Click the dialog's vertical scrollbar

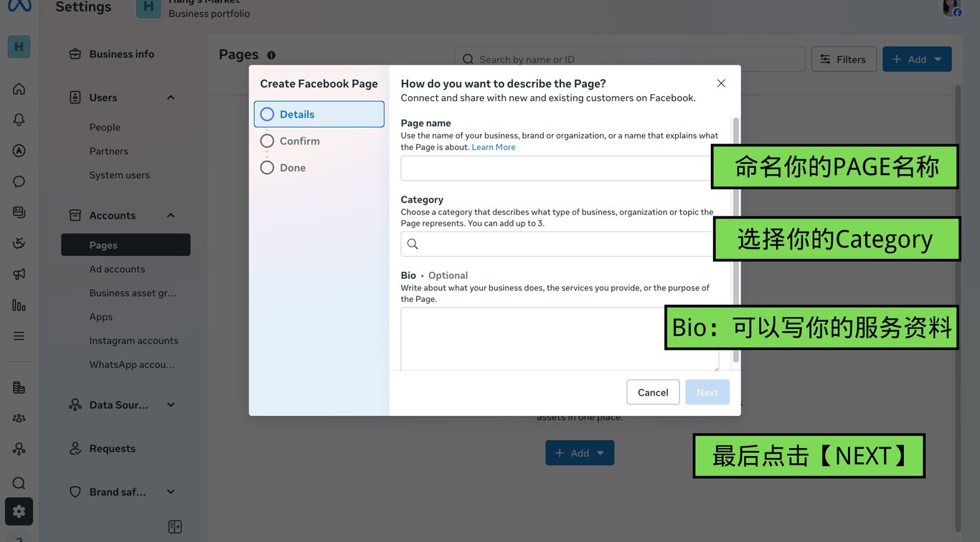735,240
